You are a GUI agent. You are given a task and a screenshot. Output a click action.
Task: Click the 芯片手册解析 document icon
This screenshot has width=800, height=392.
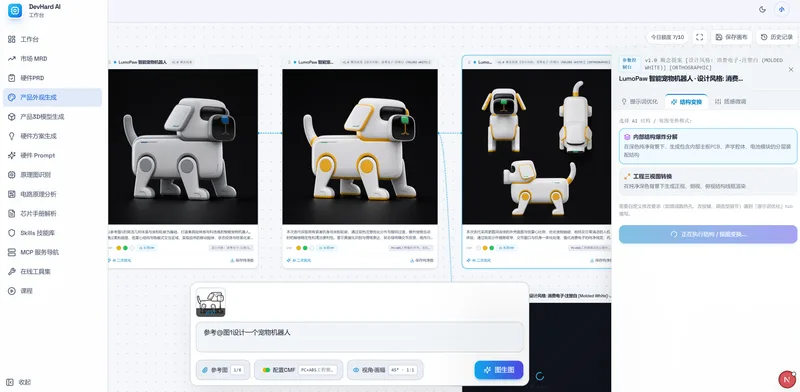point(12,213)
